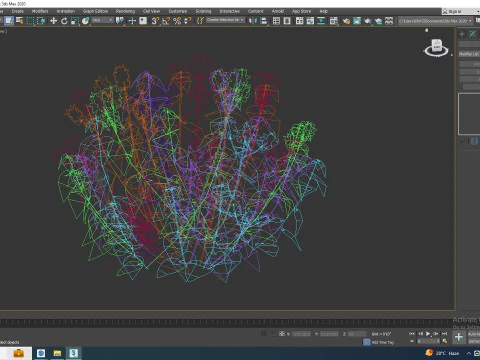Click the modifier stack list box
Viewport: 480px width, 360px height.
click(x=469, y=114)
